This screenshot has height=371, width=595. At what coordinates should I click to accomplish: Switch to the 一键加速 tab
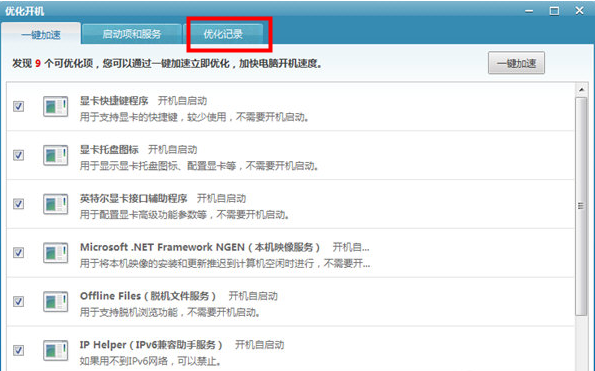pyautogui.click(x=41, y=35)
